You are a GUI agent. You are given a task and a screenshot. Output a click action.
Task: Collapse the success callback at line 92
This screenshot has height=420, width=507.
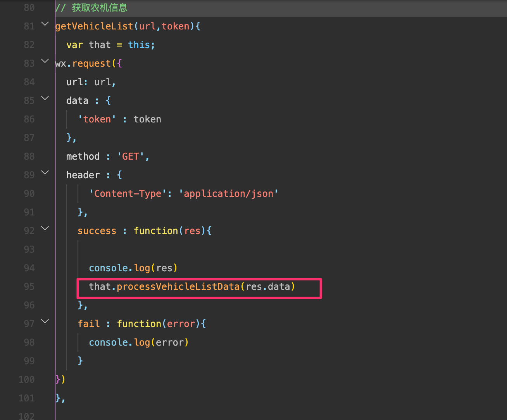click(45, 229)
